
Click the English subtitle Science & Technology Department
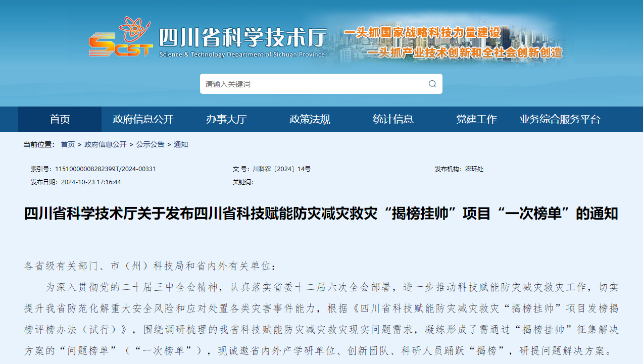(242, 55)
